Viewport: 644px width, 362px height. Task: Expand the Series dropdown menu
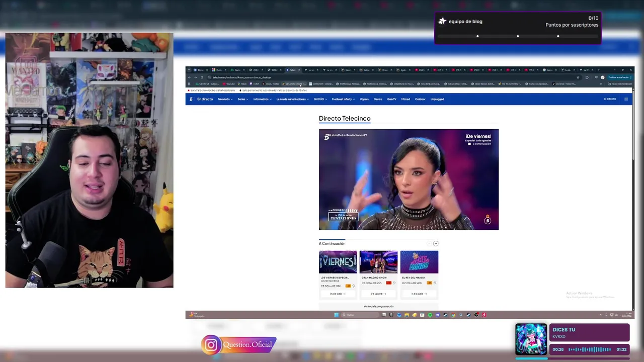point(243,99)
